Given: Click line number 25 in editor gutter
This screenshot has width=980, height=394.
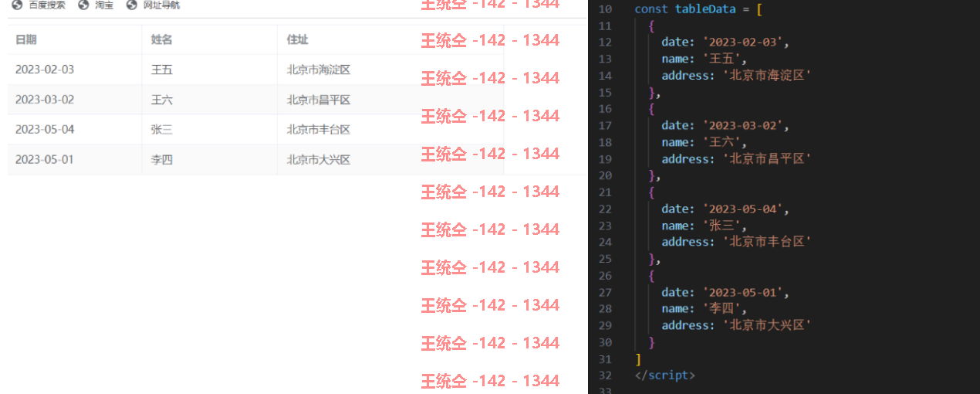Looking at the screenshot, I should tap(605, 259).
